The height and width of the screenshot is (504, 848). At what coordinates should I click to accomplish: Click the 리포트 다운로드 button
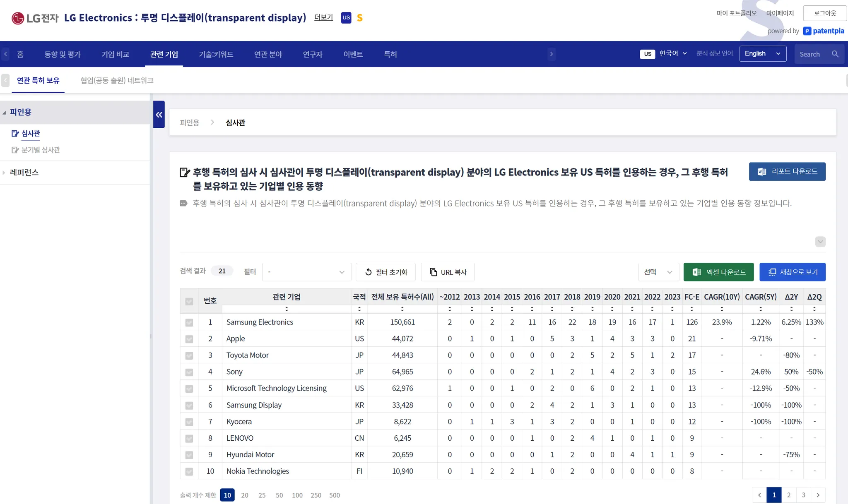pyautogui.click(x=787, y=171)
